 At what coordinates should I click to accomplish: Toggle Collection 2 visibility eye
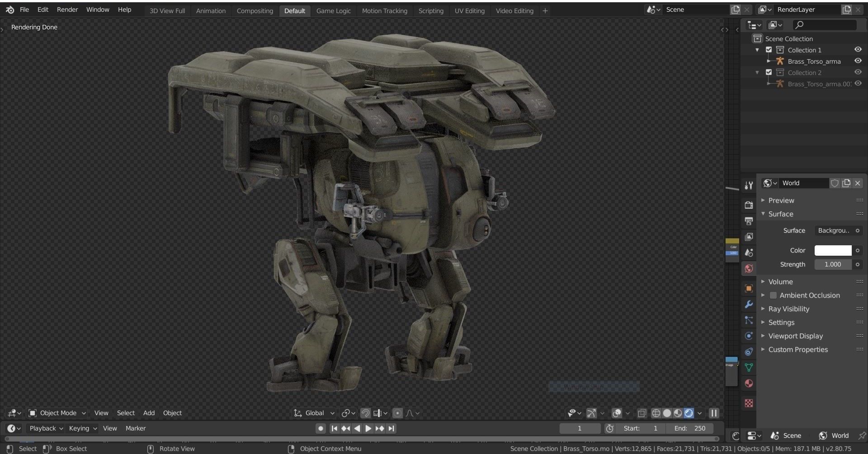(x=858, y=72)
